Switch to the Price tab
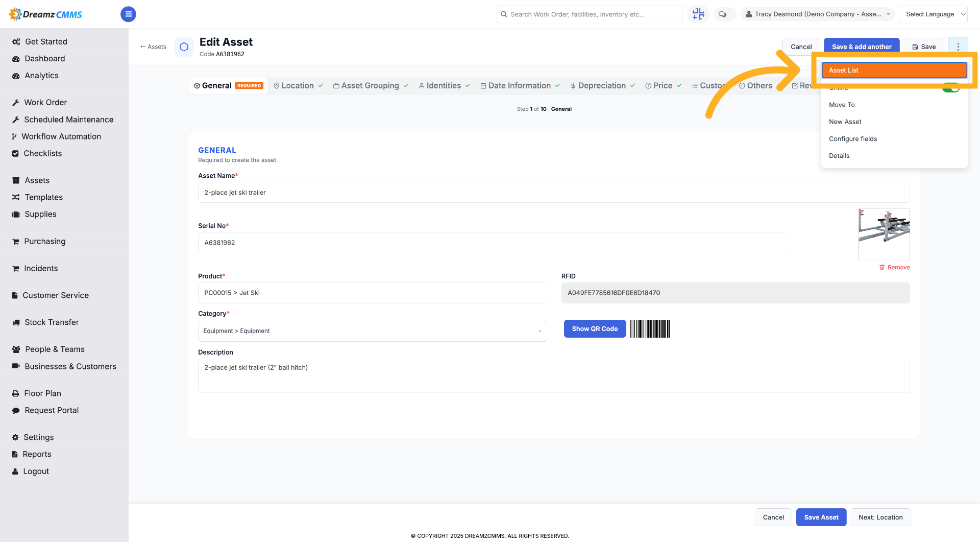Screen dimensions: 980x542 tap(663, 86)
